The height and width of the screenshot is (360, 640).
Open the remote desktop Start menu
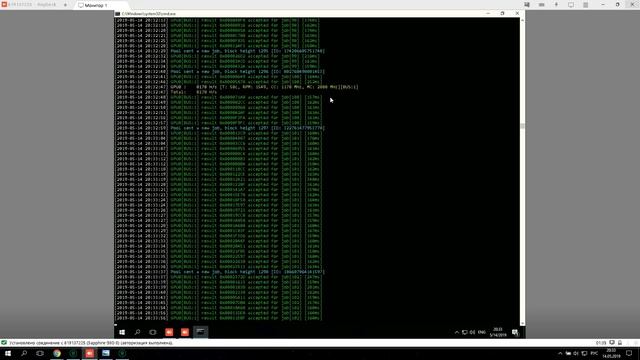pyautogui.click(x=122, y=332)
